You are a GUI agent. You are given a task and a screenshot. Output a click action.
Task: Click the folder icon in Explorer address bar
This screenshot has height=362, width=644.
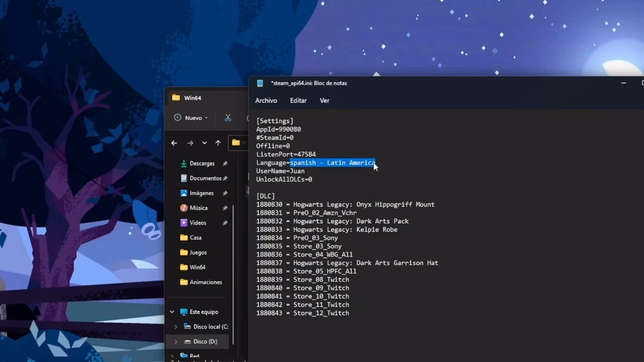click(x=235, y=143)
